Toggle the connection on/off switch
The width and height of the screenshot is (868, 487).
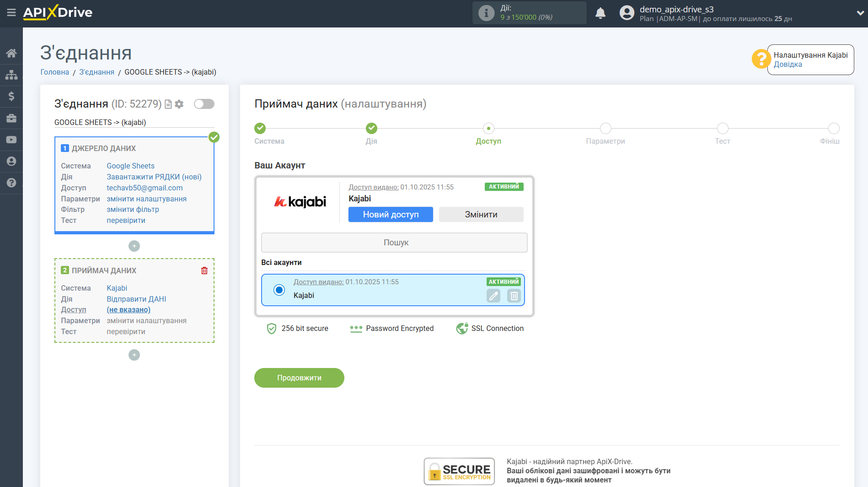pyautogui.click(x=204, y=104)
